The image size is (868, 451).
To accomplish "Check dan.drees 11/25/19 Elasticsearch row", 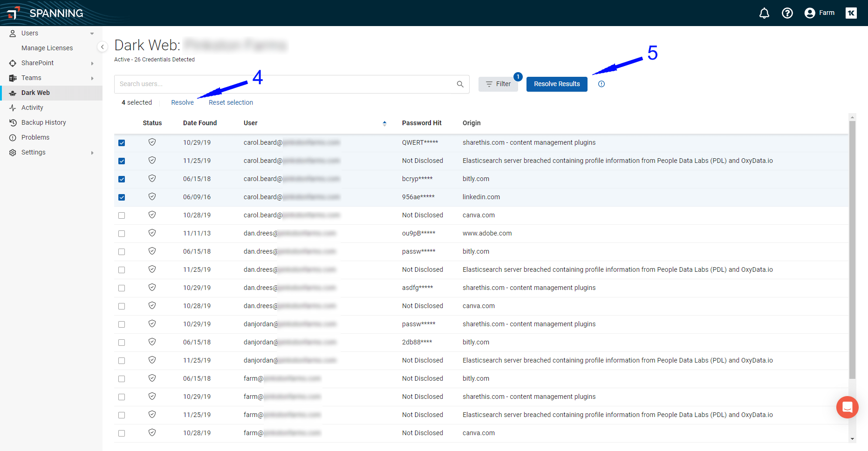I will [x=122, y=270].
